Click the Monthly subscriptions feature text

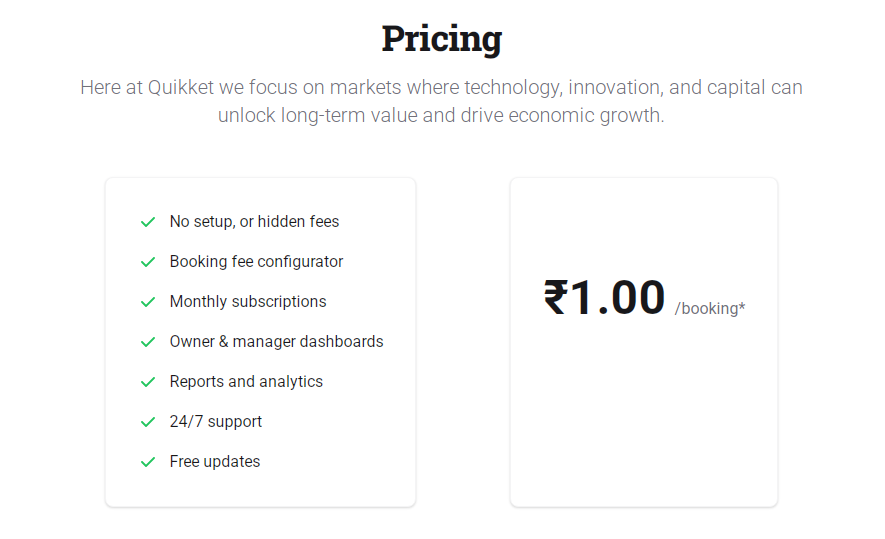[248, 301]
